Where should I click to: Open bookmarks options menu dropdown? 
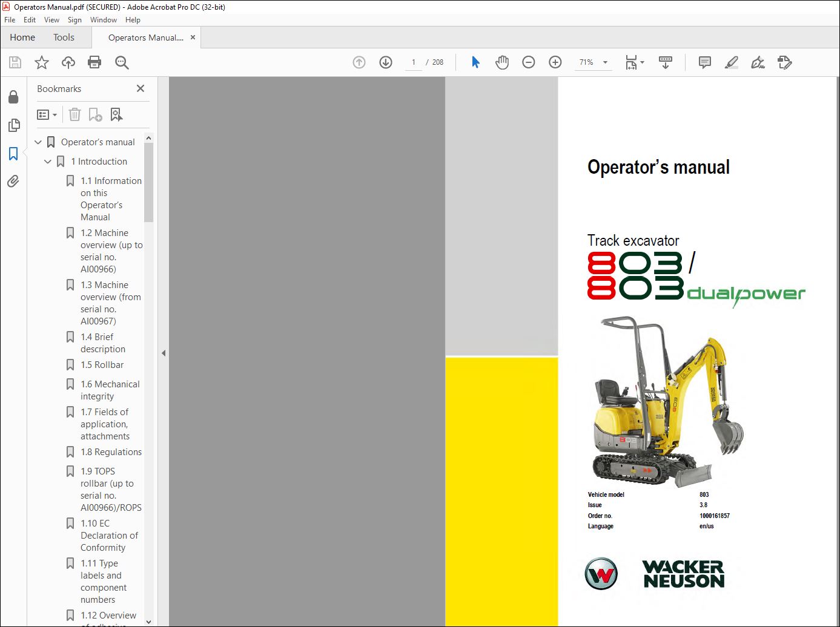(x=47, y=114)
